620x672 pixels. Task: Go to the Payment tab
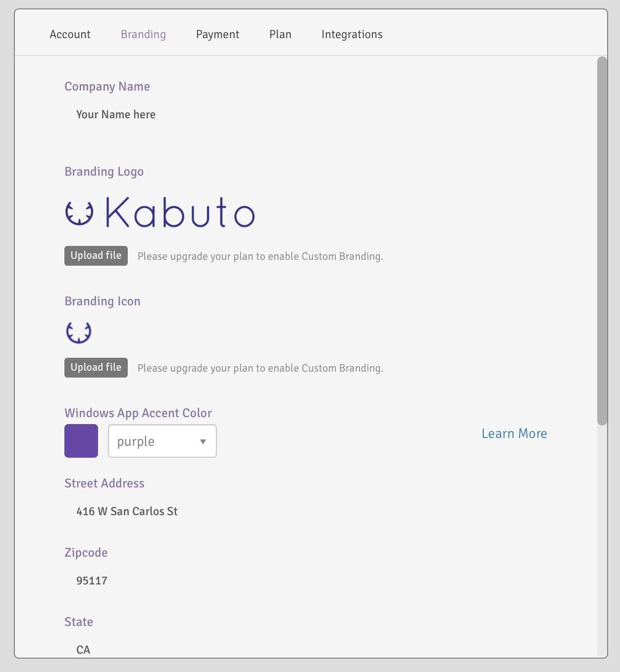point(217,34)
